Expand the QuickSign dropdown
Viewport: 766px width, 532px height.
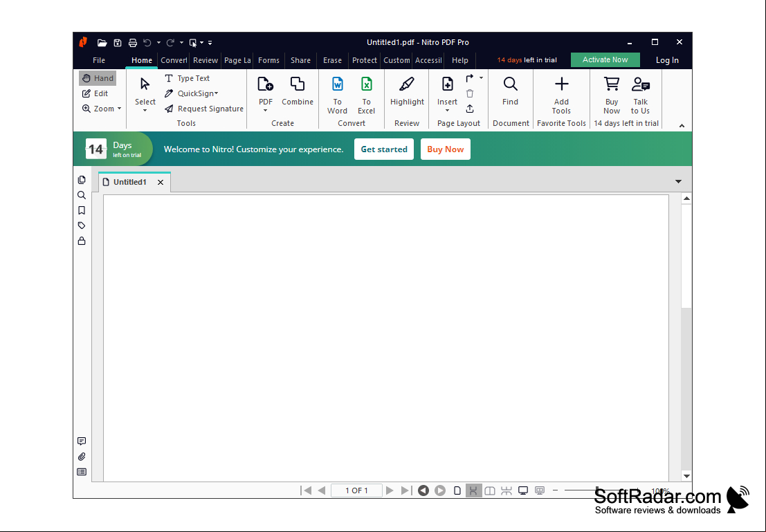click(217, 93)
